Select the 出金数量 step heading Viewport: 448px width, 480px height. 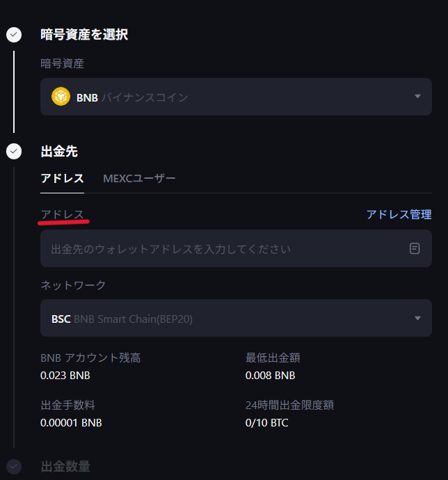tap(65, 466)
